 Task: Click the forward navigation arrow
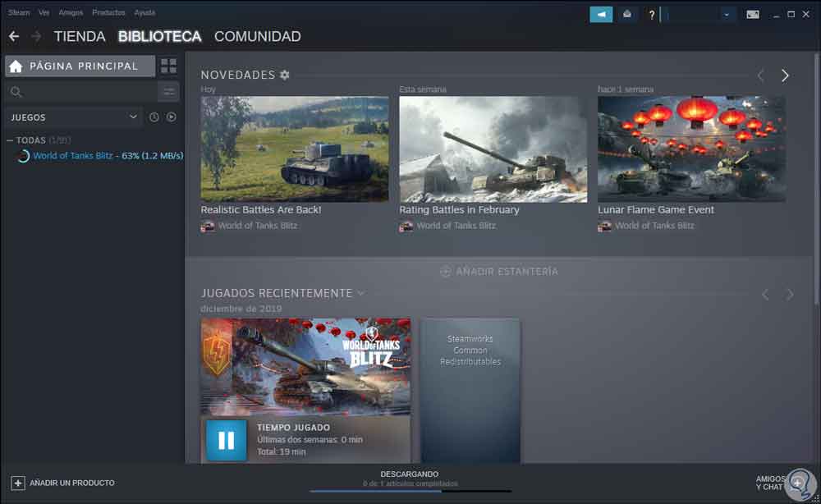[x=36, y=36]
